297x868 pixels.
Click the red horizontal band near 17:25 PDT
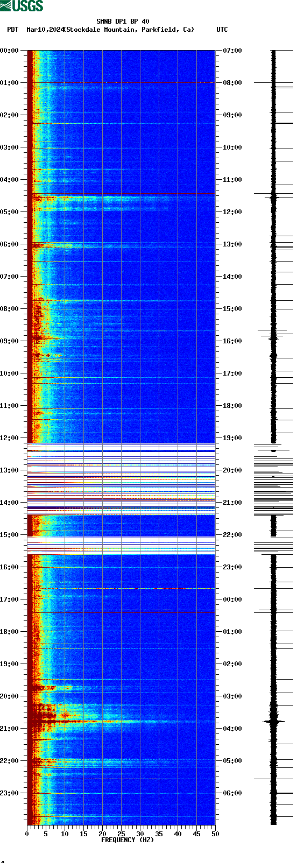121,612
